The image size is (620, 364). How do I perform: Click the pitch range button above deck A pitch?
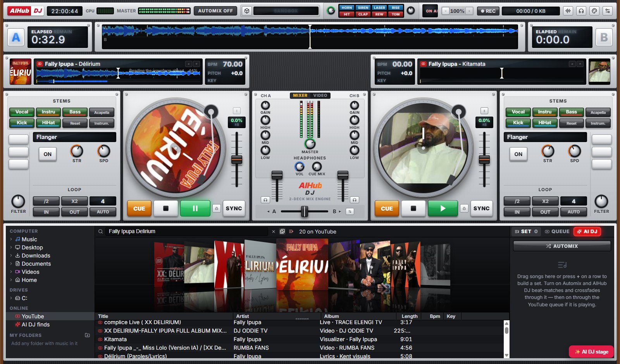pyautogui.click(x=237, y=111)
